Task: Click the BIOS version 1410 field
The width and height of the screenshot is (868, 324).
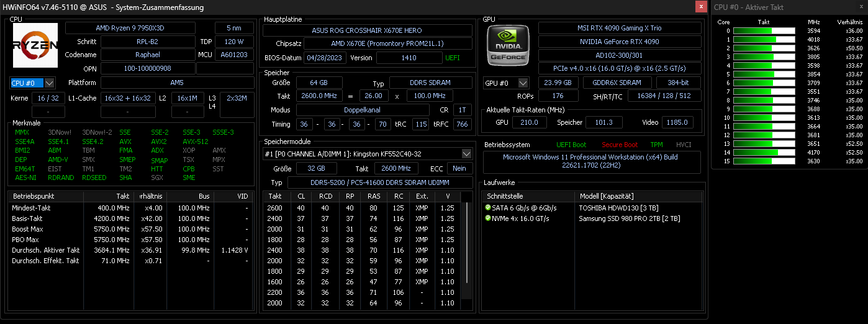Action: pyautogui.click(x=409, y=58)
